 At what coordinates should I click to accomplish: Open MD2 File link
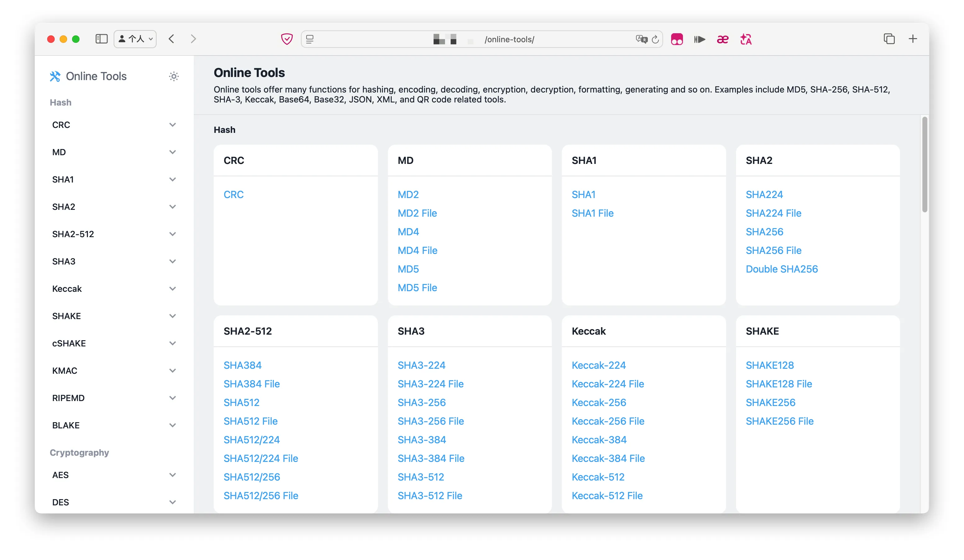[x=417, y=213]
